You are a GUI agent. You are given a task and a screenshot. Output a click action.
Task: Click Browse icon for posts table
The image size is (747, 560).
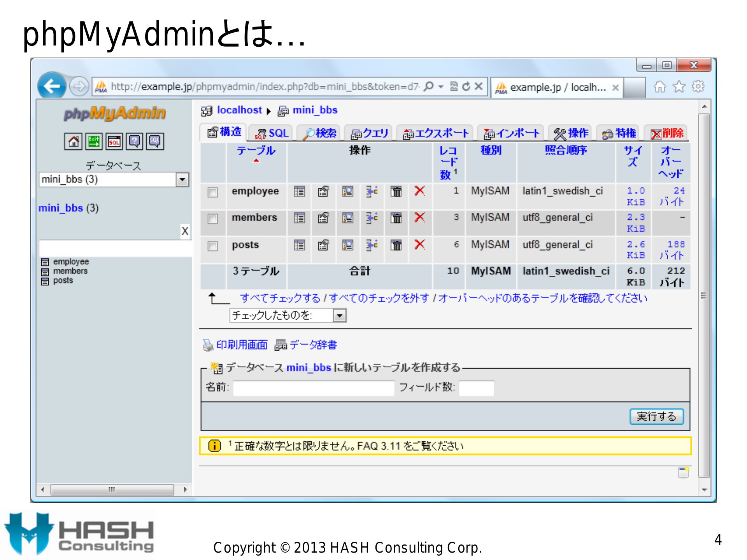tap(299, 245)
